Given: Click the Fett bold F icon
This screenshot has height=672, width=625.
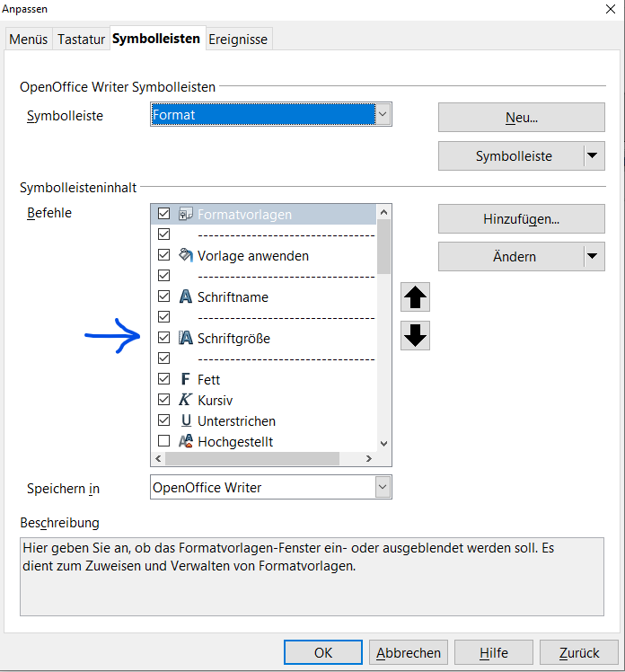Looking at the screenshot, I should [186, 379].
